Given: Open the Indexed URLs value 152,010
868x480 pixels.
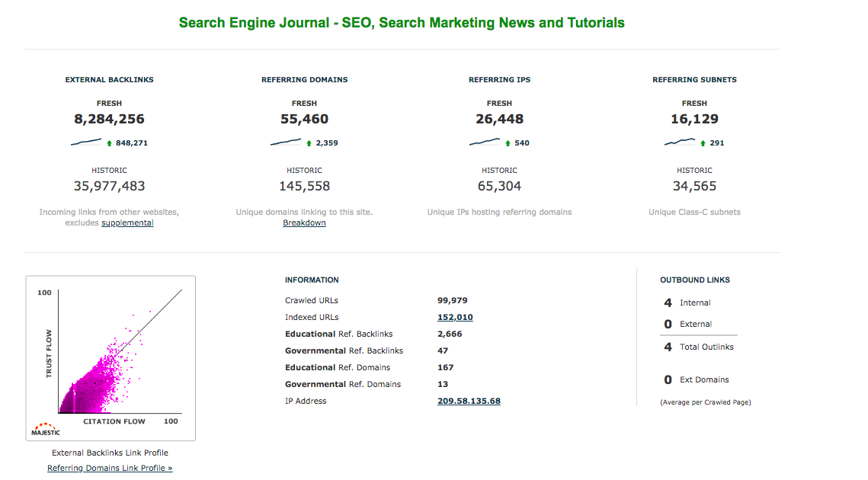Looking at the screenshot, I should (x=455, y=317).
